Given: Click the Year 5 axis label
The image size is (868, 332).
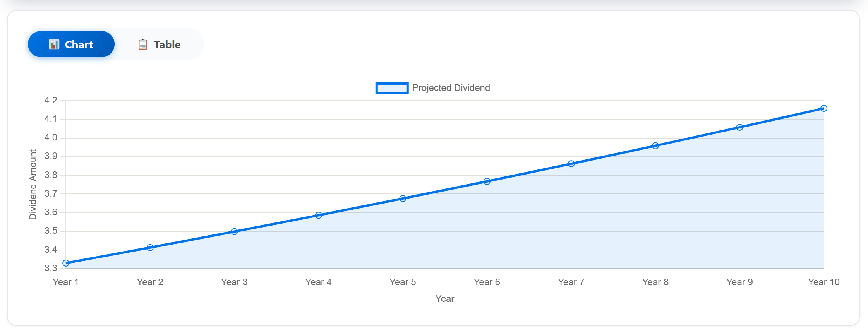Looking at the screenshot, I should (x=403, y=282).
